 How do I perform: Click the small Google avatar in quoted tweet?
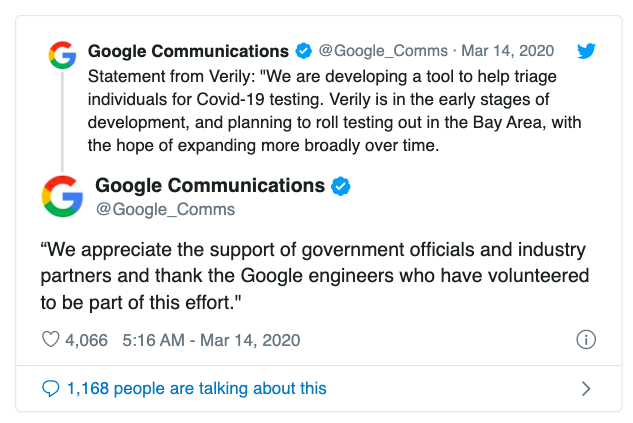(62, 55)
